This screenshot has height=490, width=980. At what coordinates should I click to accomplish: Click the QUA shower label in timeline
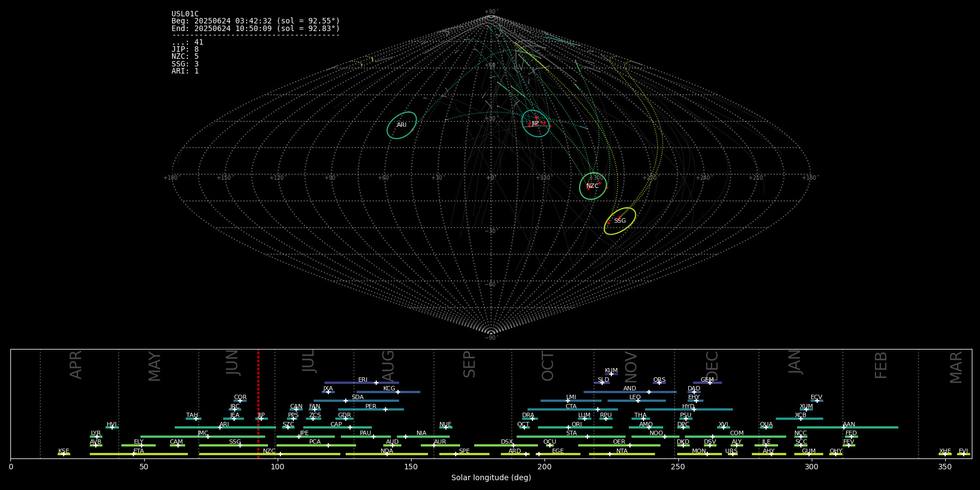767,425
